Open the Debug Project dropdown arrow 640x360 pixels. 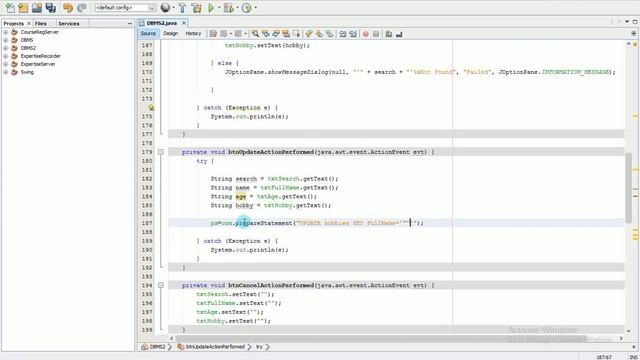[x=237, y=8]
